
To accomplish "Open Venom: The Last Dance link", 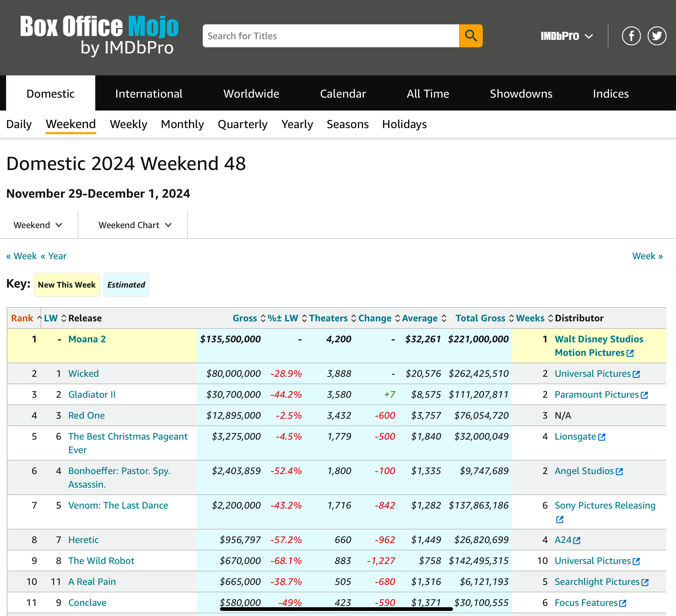I will 118,505.
